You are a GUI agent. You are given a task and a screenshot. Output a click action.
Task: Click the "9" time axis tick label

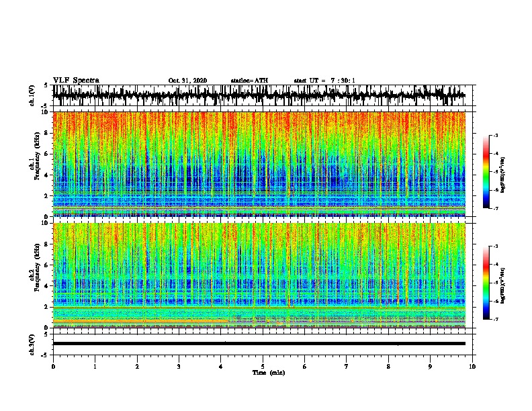click(x=430, y=366)
